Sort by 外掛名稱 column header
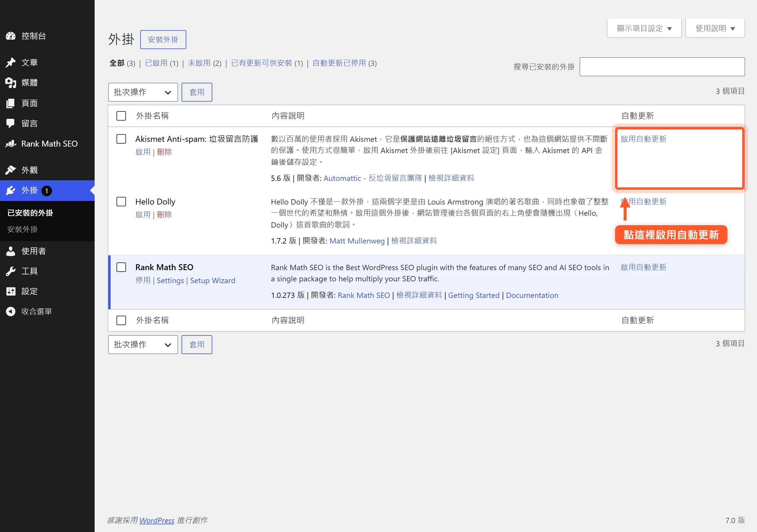Viewport: 757px width, 532px height. [x=152, y=116]
